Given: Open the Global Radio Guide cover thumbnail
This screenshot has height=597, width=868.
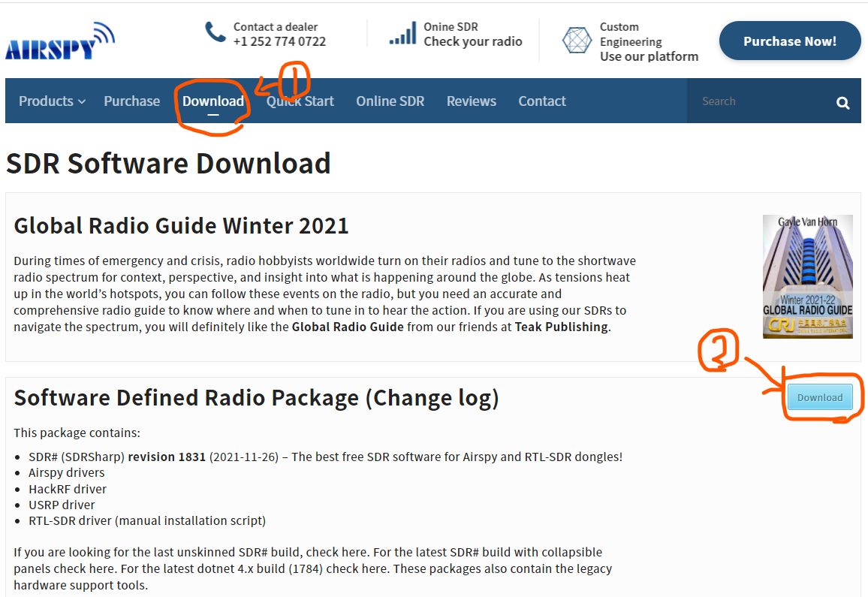Looking at the screenshot, I should [808, 276].
